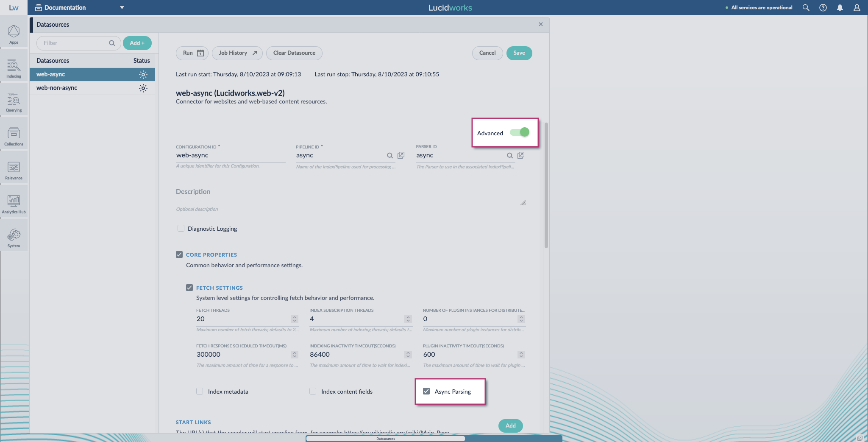Open the Indexing menu icon

click(x=14, y=68)
